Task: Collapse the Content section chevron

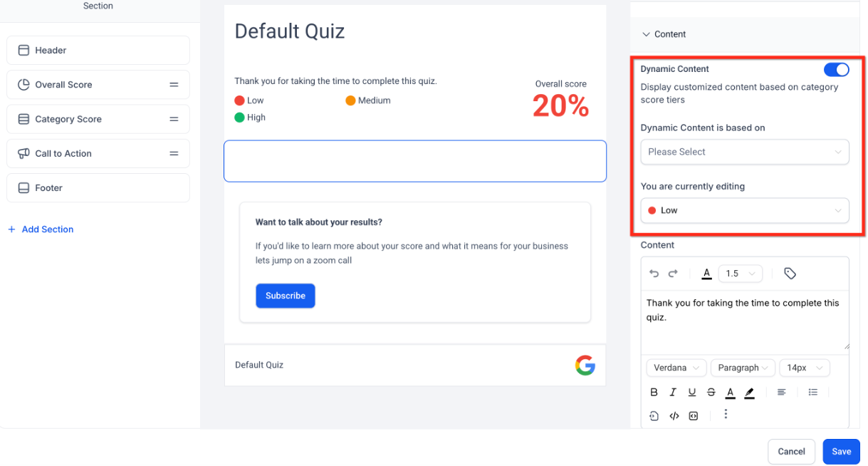Action: point(647,34)
